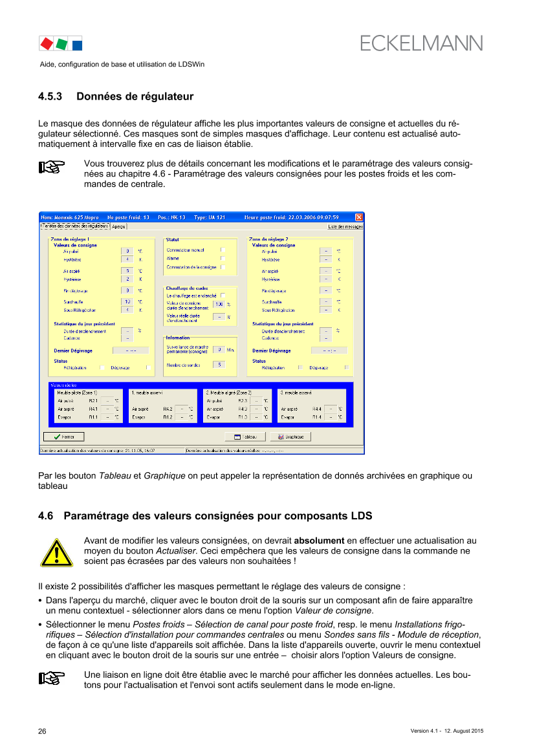Click the zone 1 Surchauffe value field
Image resolution: width=535 pixels, height=756 pixels.
127,301
